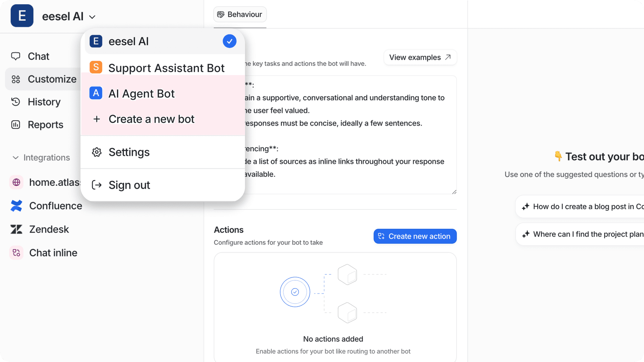Click Create new action button
This screenshot has width=644, height=362.
[x=415, y=236]
